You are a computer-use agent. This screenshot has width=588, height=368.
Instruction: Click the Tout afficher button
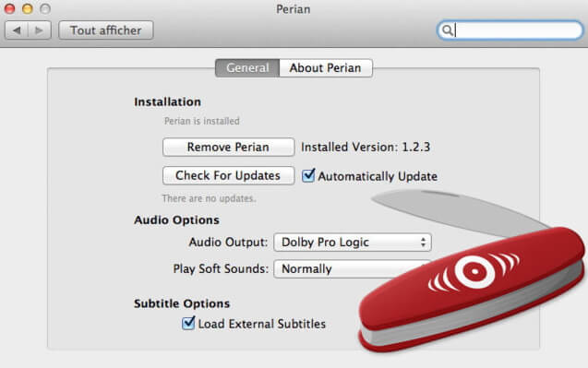106,30
